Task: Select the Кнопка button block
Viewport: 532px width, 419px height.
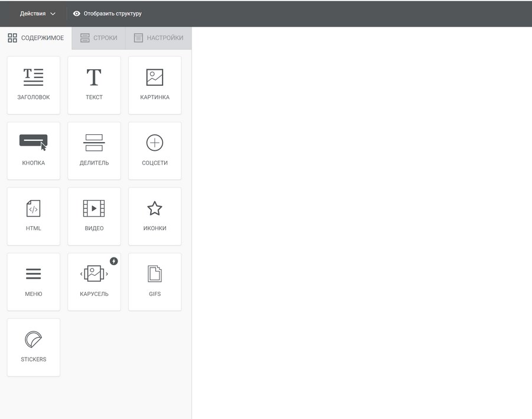Action: point(34,150)
